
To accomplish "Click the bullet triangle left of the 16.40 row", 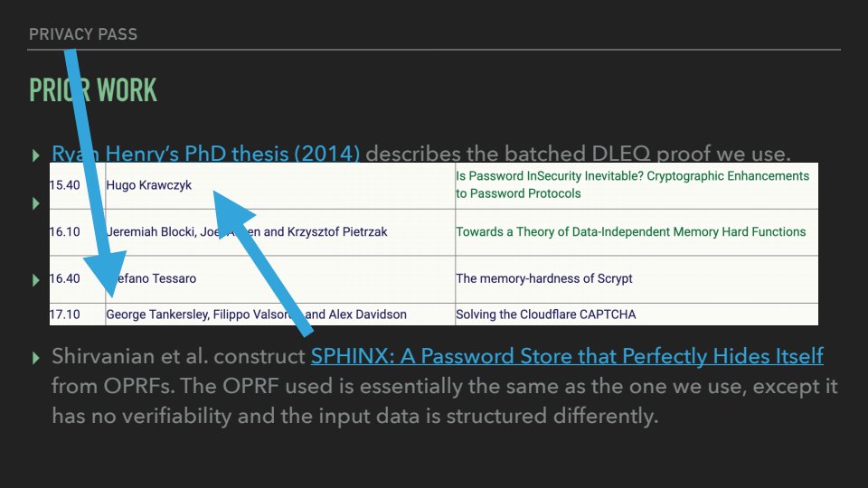I will pos(36,280).
